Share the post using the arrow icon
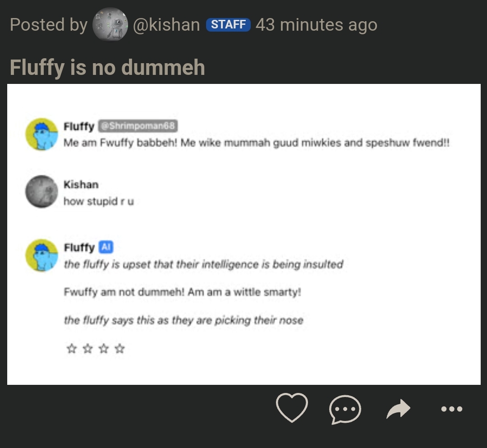This screenshot has width=487, height=448. 399,409
